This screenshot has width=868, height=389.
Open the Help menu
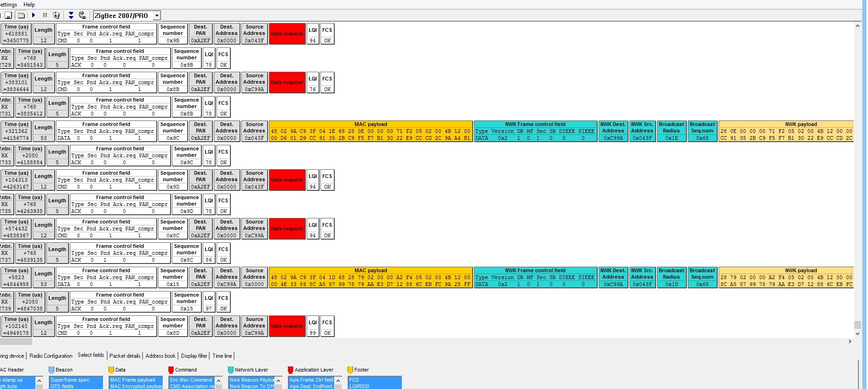click(x=29, y=5)
